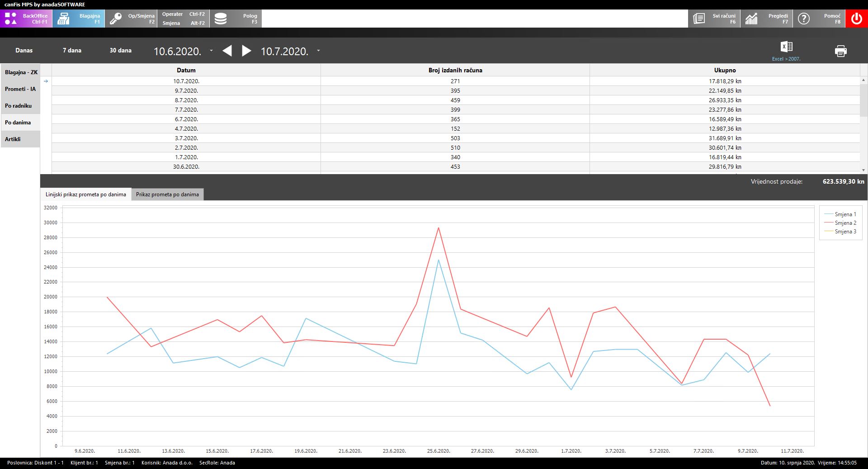The height and width of the screenshot is (469, 868).
Task: Select Smjena Alt-F2 option
Action: click(x=184, y=23)
